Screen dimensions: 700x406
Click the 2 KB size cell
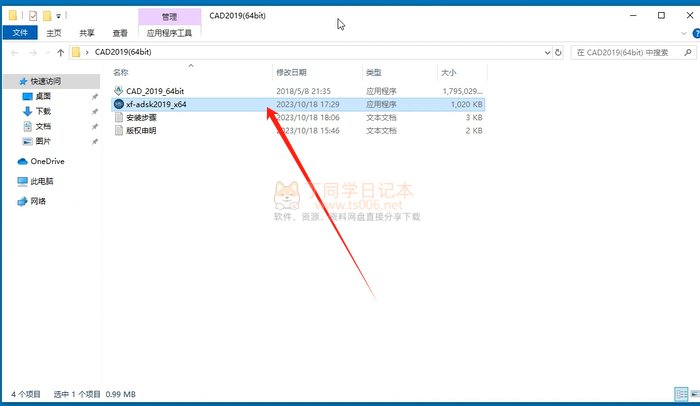(474, 130)
